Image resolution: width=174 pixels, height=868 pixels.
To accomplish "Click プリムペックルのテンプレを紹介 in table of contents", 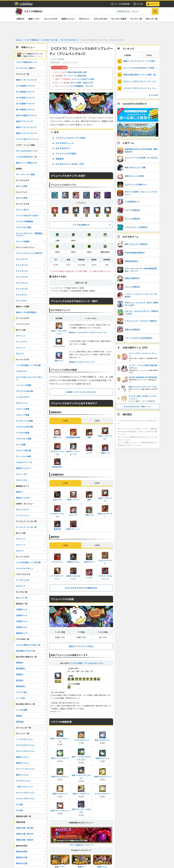I will (x=71, y=138).
